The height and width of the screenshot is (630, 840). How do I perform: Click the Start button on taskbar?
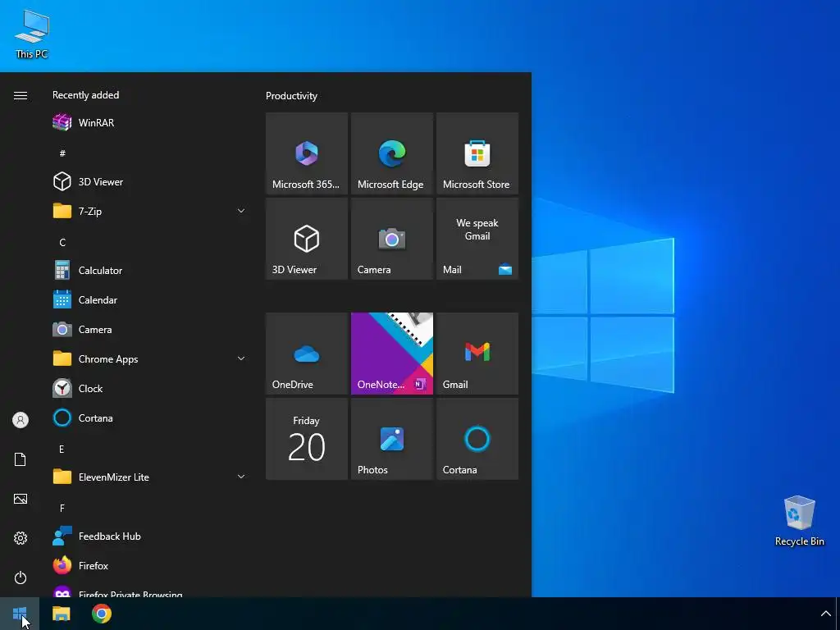tap(20, 614)
